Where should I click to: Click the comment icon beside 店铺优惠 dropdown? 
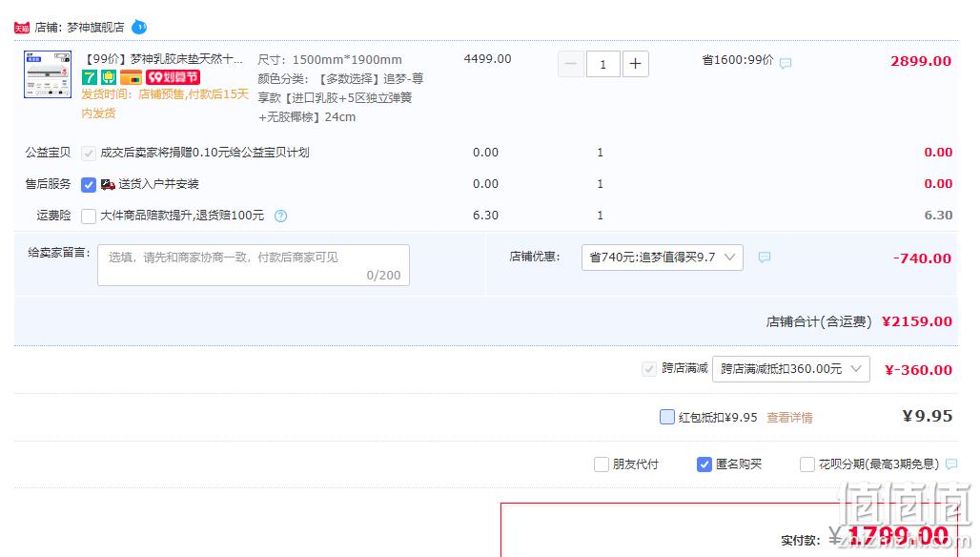pos(765,257)
